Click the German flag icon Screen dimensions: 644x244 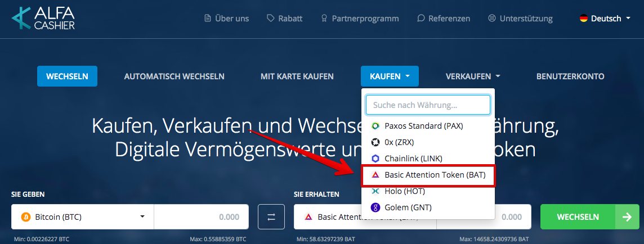tap(584, 19)
